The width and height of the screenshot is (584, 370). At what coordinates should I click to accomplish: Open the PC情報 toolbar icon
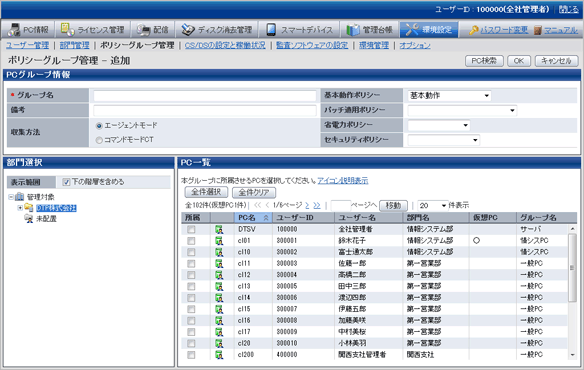click(x=14, y=29)
